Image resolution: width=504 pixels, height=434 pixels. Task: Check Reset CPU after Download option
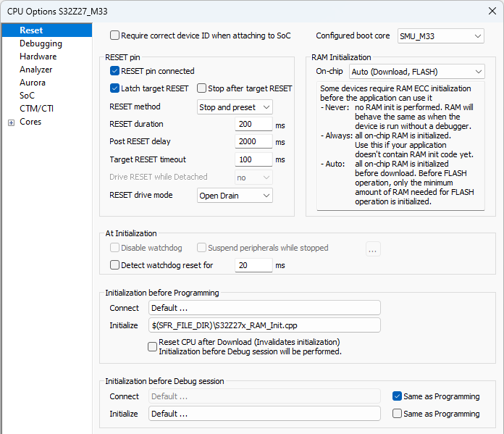[152, 346]
